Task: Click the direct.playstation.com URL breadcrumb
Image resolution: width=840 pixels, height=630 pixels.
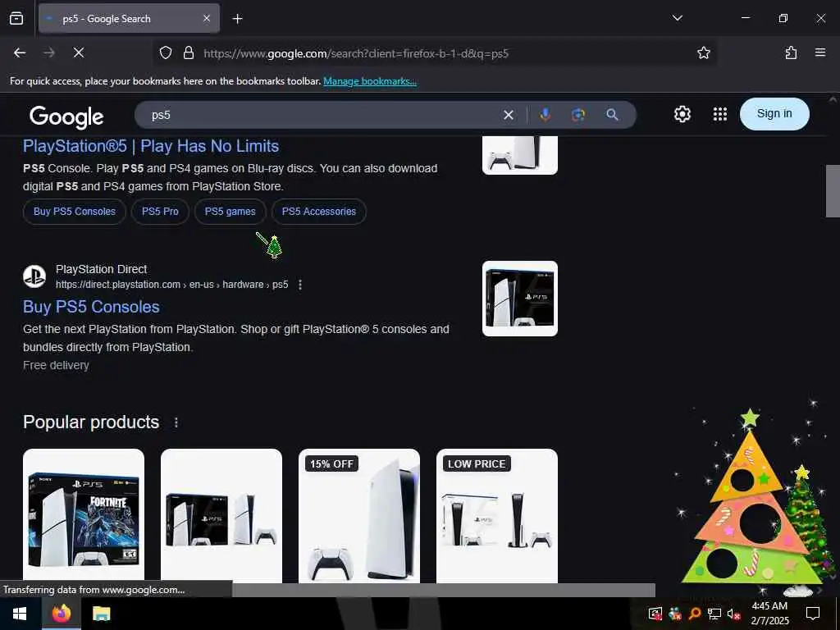Action: (172, 285)
